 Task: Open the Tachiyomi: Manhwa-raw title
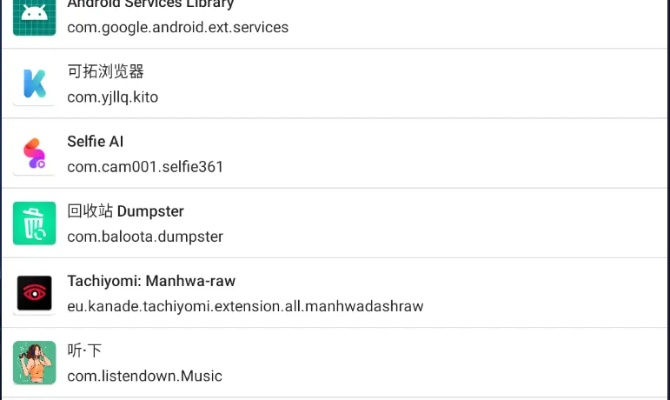pos(151,281)
